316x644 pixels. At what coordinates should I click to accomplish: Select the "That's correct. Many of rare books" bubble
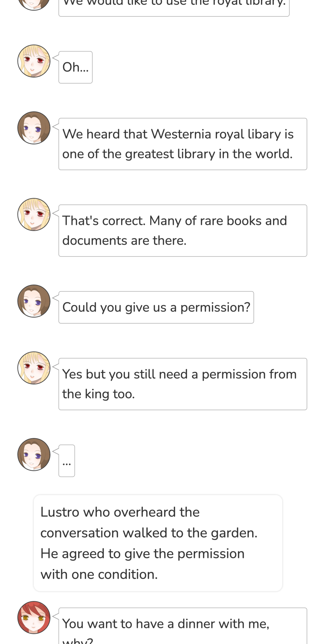tap(183, 231)
